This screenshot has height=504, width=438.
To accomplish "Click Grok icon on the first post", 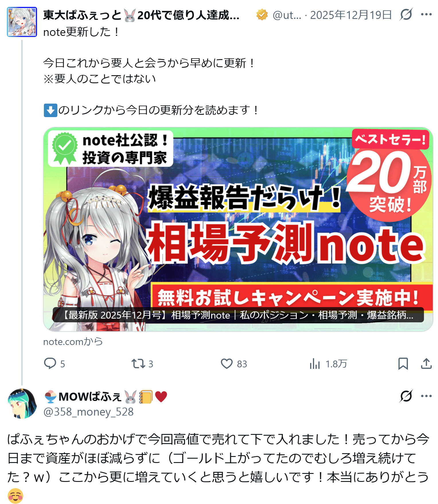I will (x=406, y=15).
